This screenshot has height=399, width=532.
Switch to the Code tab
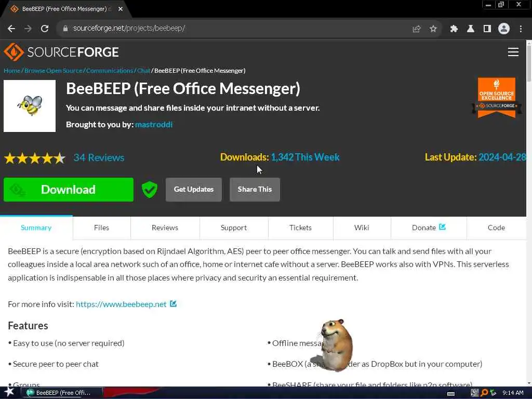pyautogui.click(x=496, y=228)
